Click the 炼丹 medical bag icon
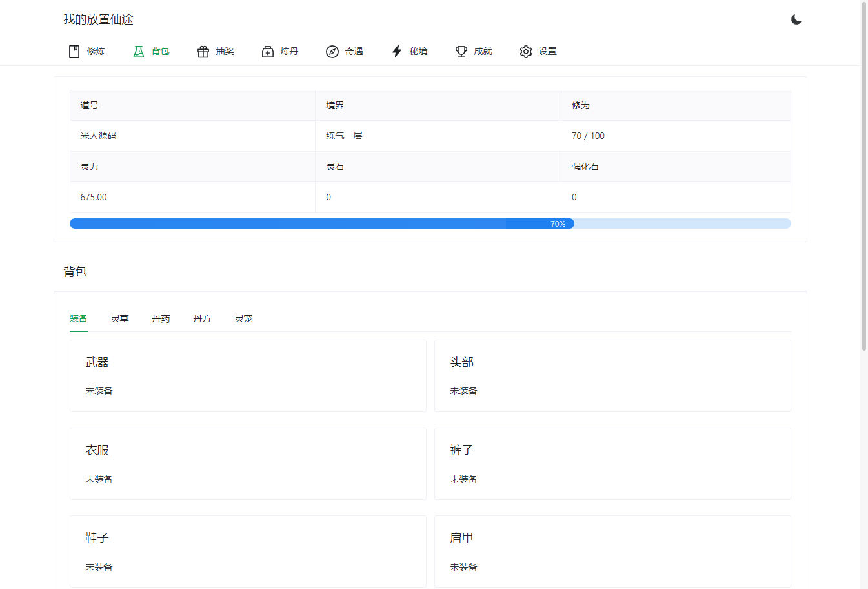The width and height of the screenshot is (868, 589). [x=268, y=52]
